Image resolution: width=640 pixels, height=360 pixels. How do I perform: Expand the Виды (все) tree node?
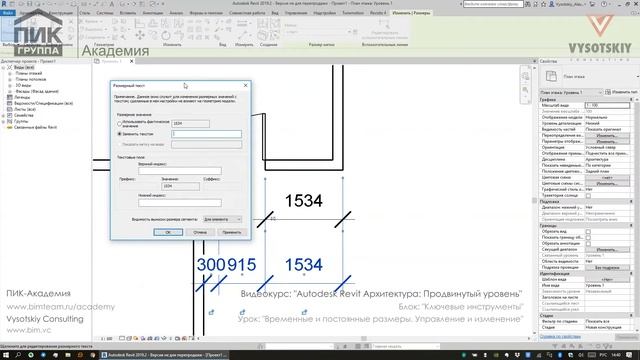(3, 67)
